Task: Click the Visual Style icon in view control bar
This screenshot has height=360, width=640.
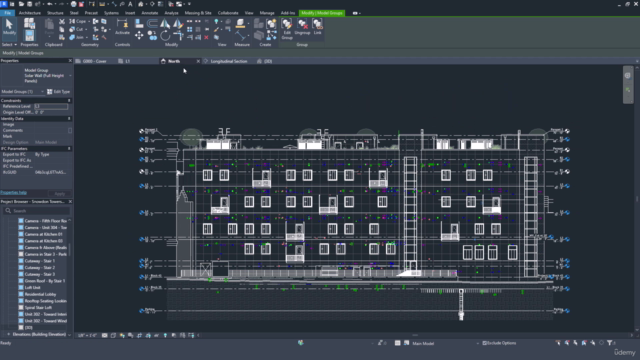Action: (x=113, y=335)
